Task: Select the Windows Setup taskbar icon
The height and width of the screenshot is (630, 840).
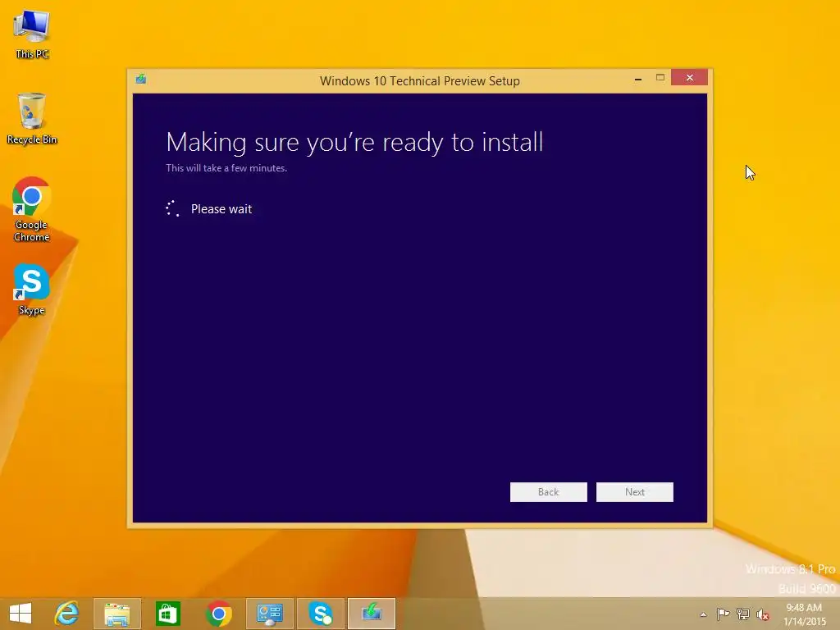Action: (x=372, y=614)
